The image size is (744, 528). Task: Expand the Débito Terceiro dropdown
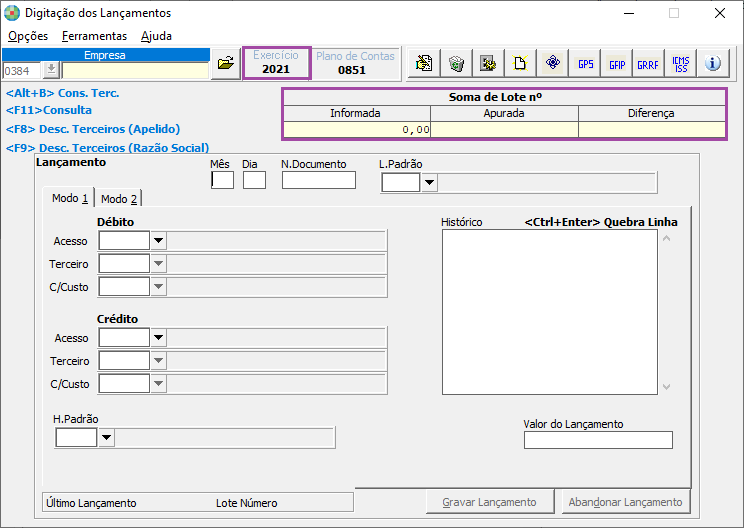[158, 263]
